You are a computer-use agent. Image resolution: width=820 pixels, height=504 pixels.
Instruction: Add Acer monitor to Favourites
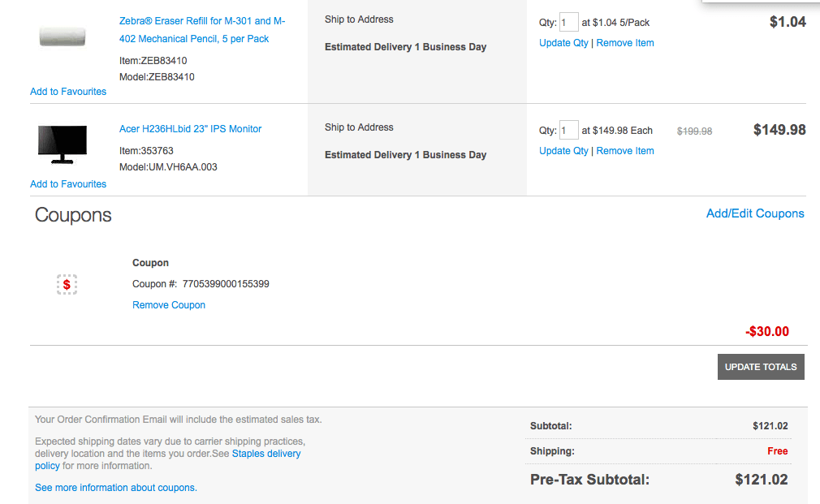pyautogui.click(x=68, y=184)
